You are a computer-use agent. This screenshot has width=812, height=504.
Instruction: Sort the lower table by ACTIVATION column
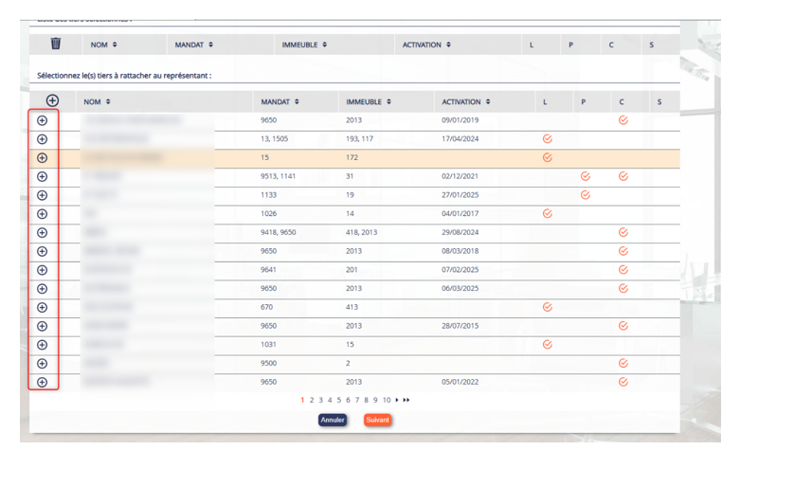[466, 101]
